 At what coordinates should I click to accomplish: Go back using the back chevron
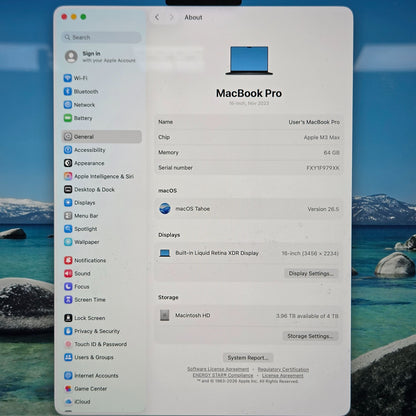pos(157,17)
